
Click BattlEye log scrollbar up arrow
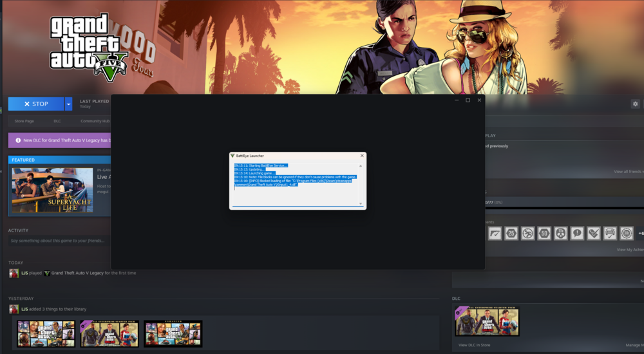pos(361,166)
